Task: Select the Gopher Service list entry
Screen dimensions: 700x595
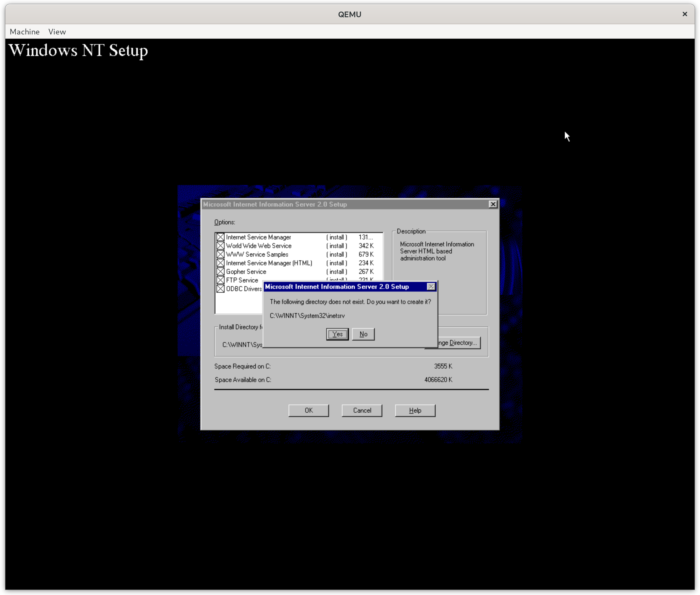Action: (246, 271)
